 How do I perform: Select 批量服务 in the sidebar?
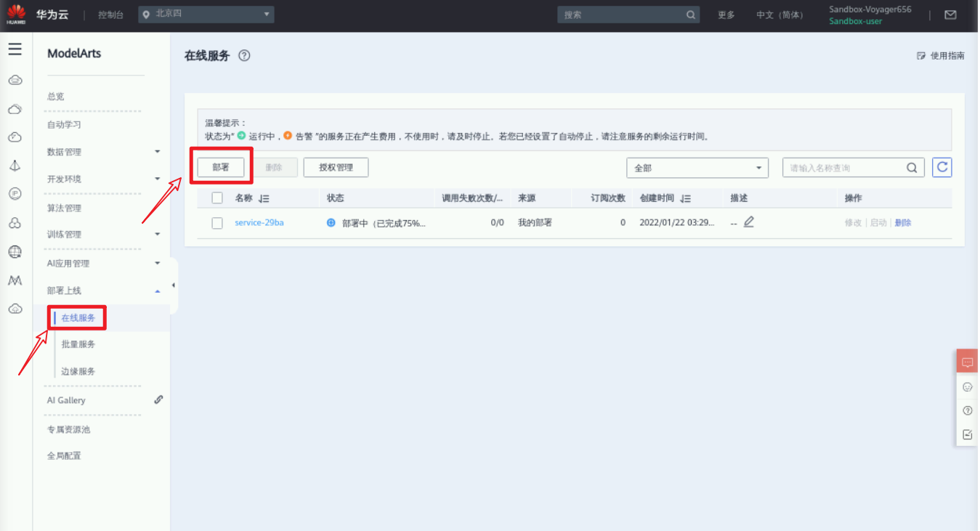point(78,344)
